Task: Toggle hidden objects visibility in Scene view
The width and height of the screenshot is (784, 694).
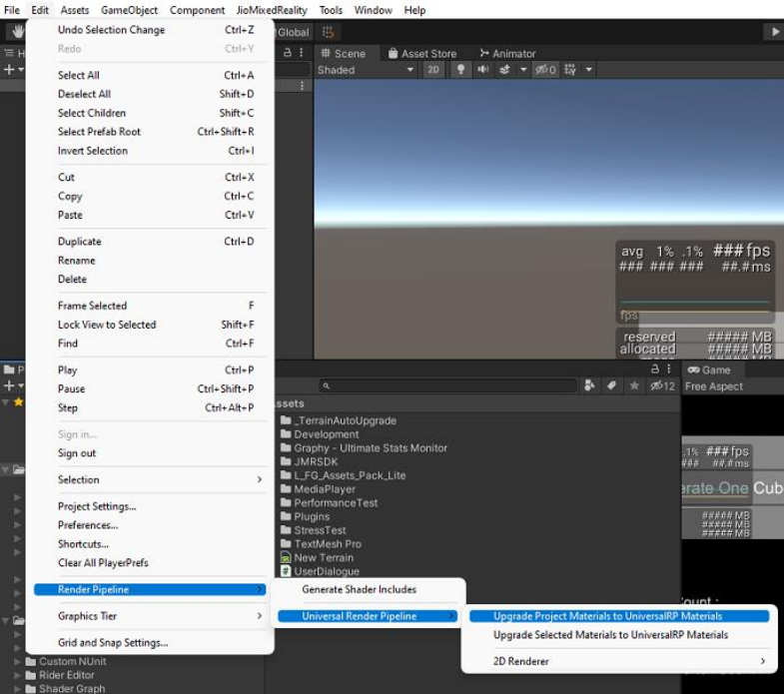Action: tap(545, 70)
